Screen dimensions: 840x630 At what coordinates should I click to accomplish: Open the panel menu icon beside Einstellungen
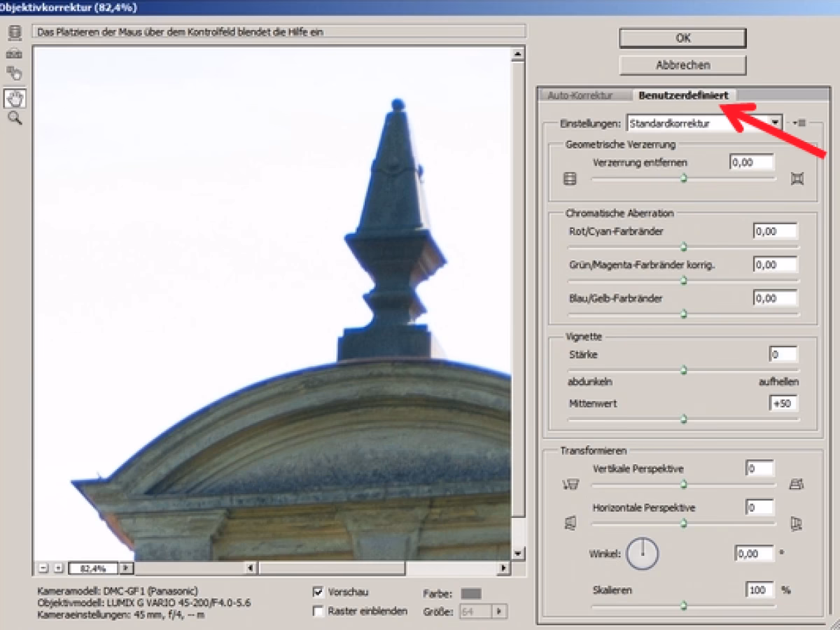(x=799, y=123)
